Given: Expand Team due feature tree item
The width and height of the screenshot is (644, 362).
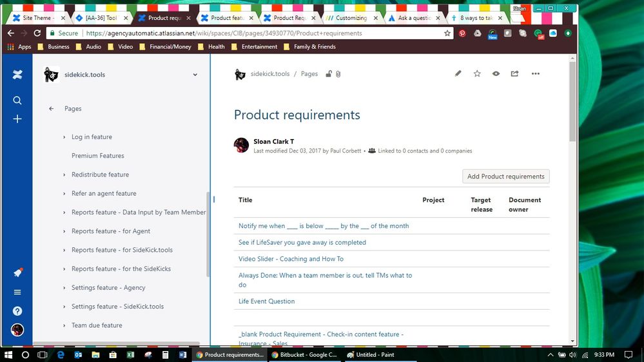Looking at the screenshot, I should tap(64, 325).
